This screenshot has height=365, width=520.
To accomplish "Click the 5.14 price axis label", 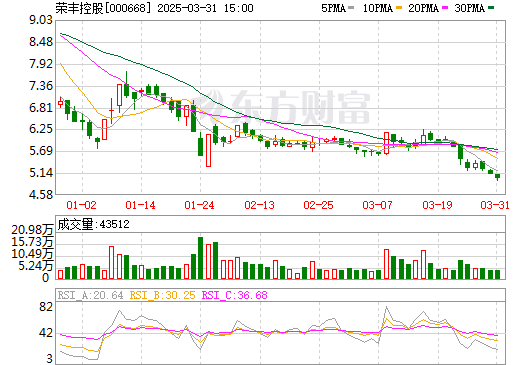I will [x=41, y=173].
